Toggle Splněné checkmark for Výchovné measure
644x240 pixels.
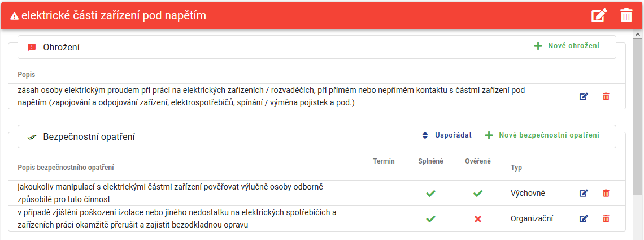[430, 193]
